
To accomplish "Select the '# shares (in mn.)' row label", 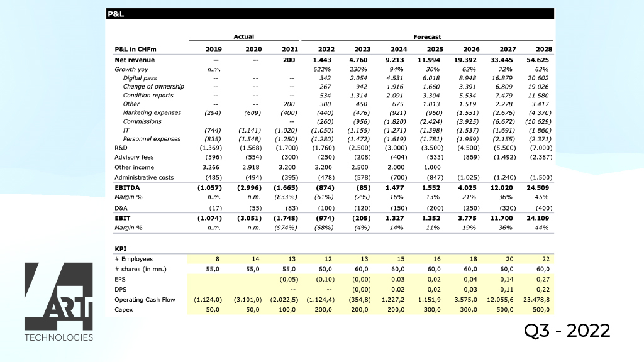I will tap(140, 269).
